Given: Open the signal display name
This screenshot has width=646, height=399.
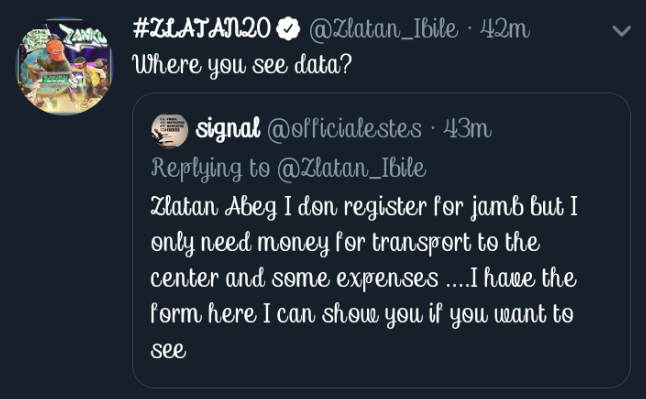Looking at the screenshot, I should [x=228, y=129].
